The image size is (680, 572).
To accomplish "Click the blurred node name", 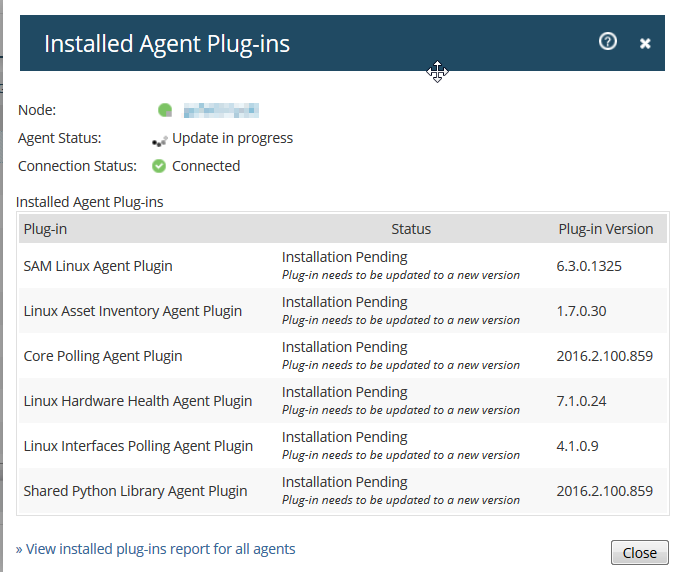I will tap(221, 110).
